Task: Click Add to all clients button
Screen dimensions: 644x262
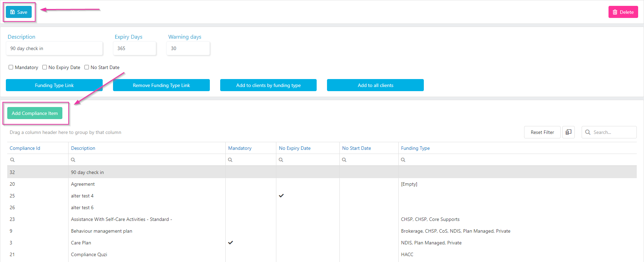Action: [x=375, y=85]
